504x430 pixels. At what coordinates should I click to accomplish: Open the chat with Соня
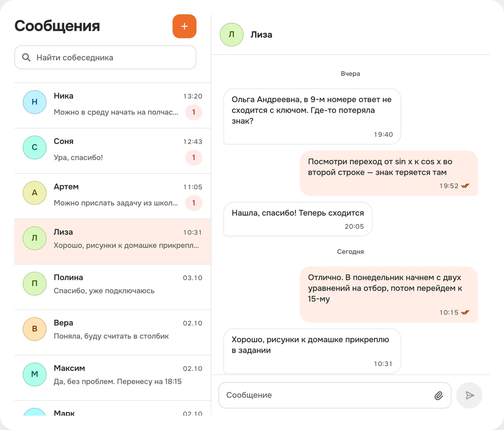113,151
